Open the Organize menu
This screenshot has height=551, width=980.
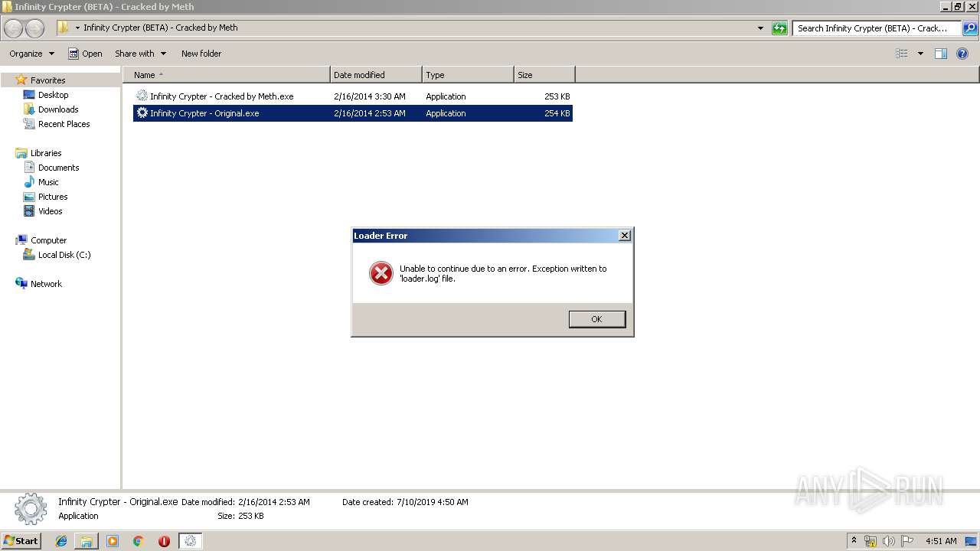[31, 54]
